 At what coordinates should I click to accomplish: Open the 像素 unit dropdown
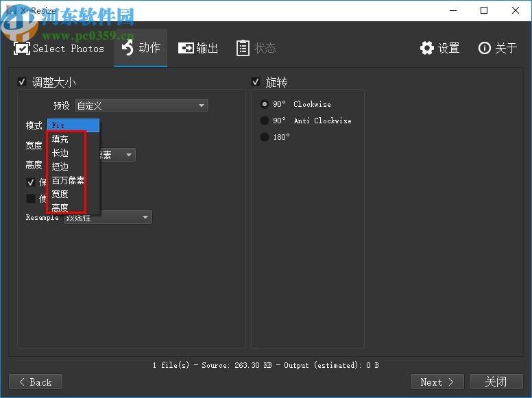(117, 155)
